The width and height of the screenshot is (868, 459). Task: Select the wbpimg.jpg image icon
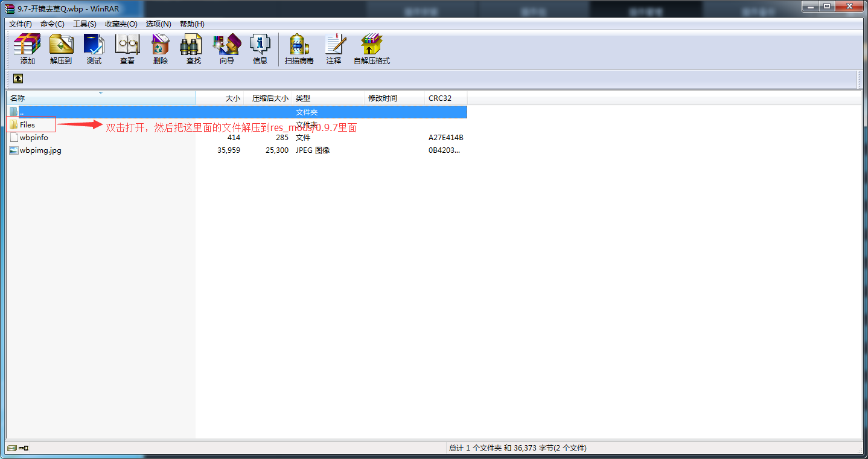14,150
